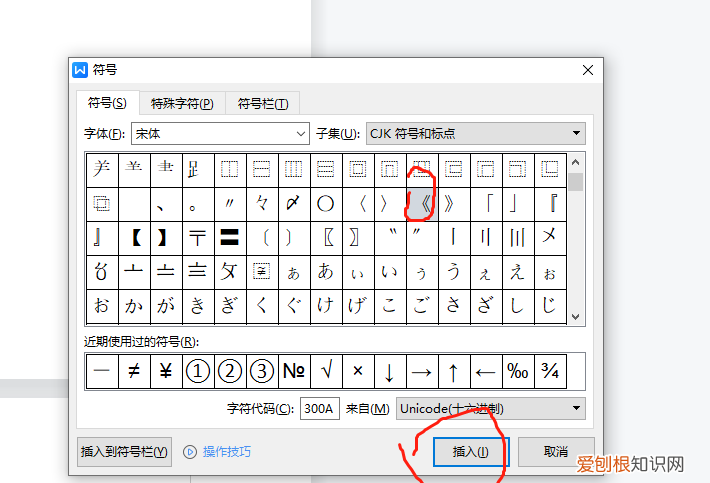Pick recent ¾ fraction symbol
The width and height of the screenshot is (710, 483).
[x=550, y=372]
